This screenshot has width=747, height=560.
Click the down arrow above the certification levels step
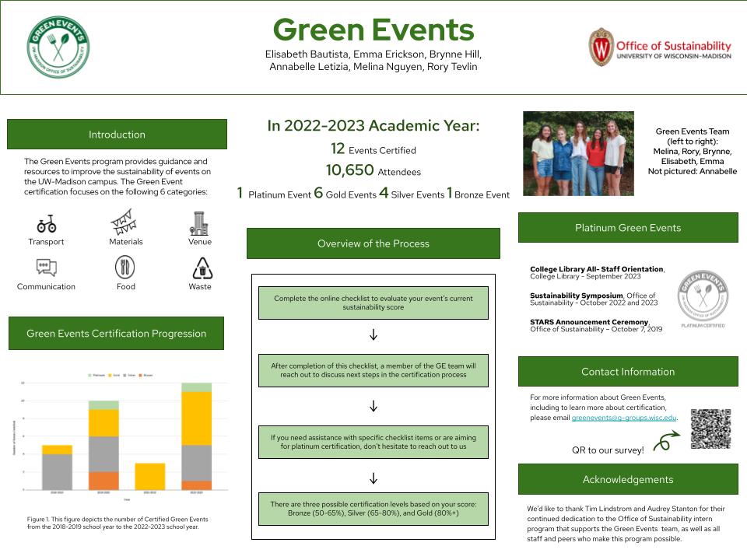(373, 478)
